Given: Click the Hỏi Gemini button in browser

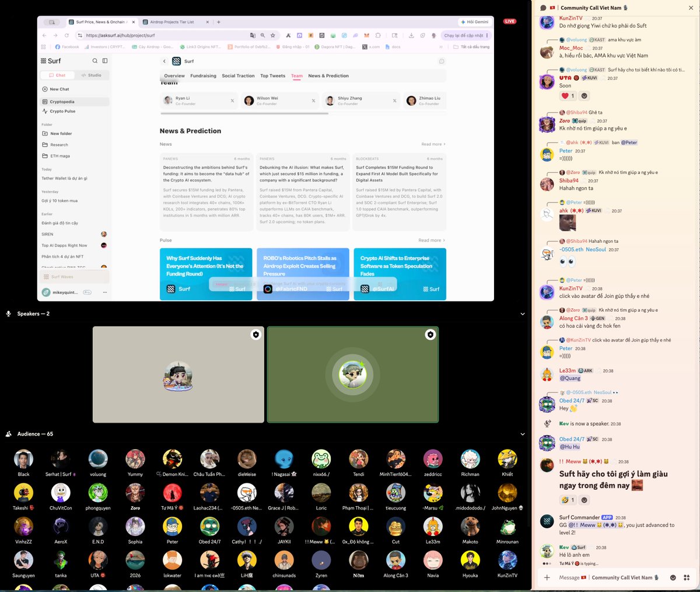Looking at the screenshot, I should click(474, 22).
